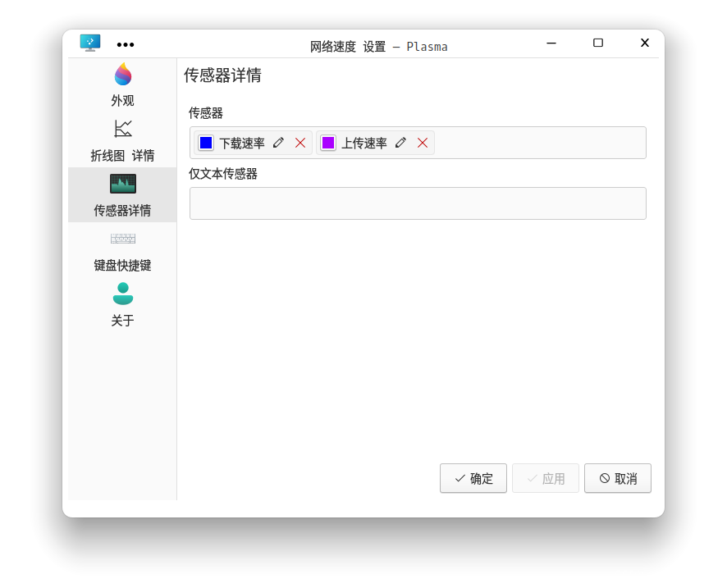
Task: Edit the 上传速率 sensor with pencil icon
Action: [400, 143]
